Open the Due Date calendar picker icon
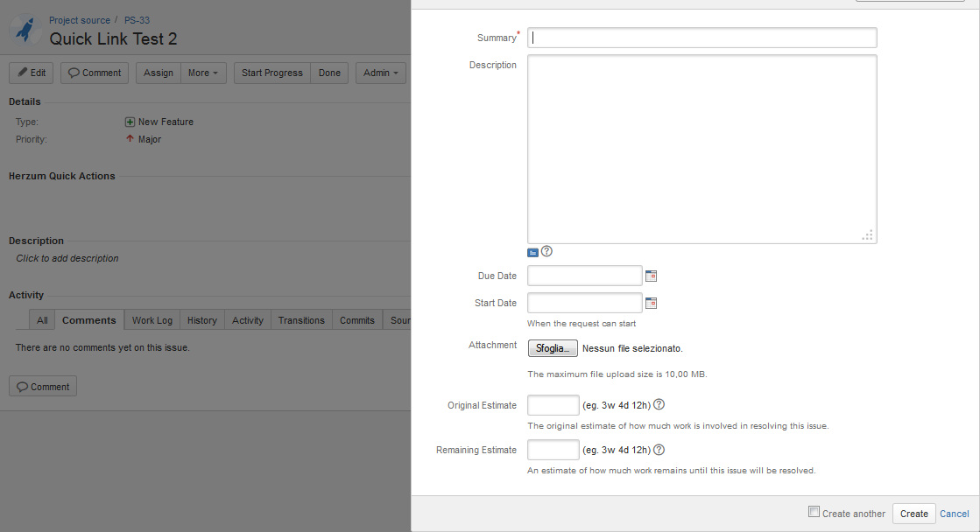Screen dimensions: 980x532 651,276
